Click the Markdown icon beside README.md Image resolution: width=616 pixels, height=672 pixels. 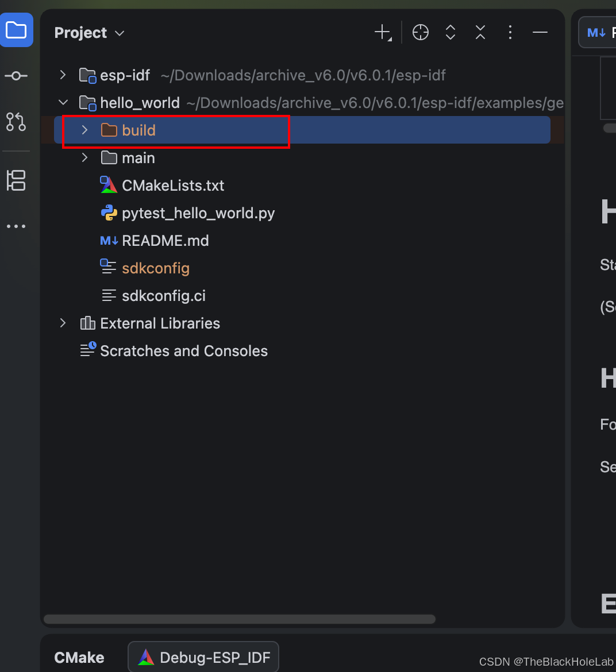click(109, 241)
